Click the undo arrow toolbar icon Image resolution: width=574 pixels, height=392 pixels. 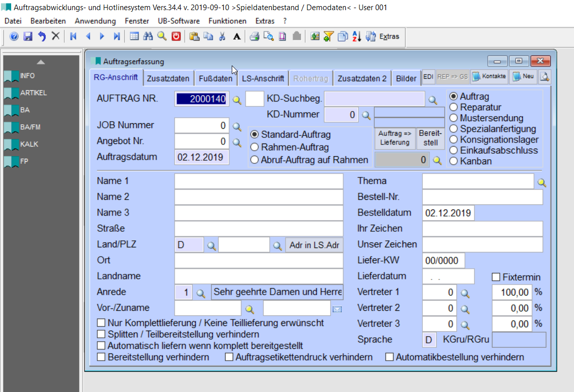42,37
